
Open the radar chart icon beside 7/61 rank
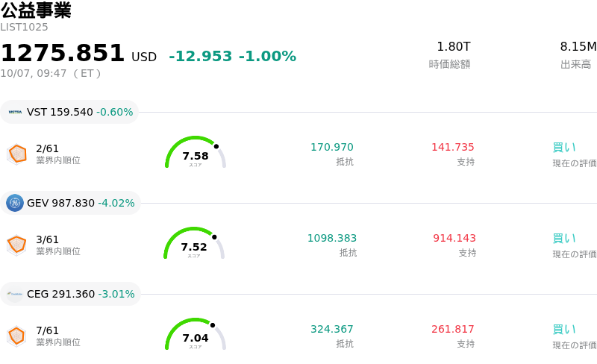click(x=17, y=336)
